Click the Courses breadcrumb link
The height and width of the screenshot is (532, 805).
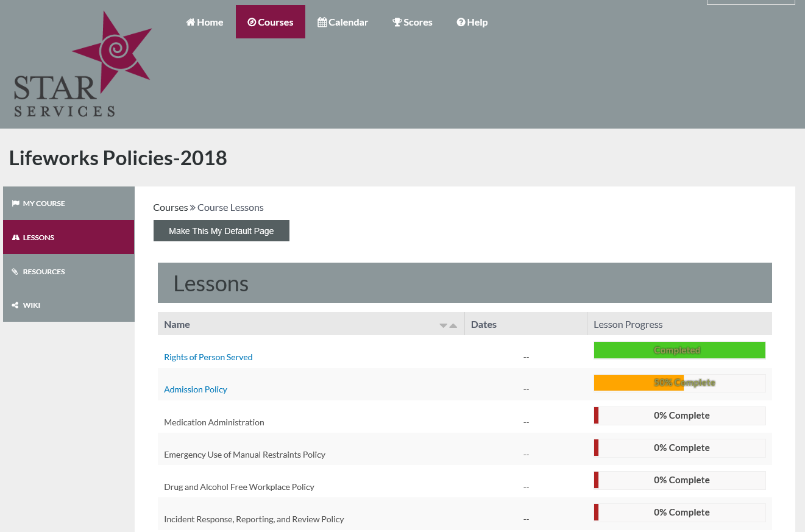[x=170, y=208]
